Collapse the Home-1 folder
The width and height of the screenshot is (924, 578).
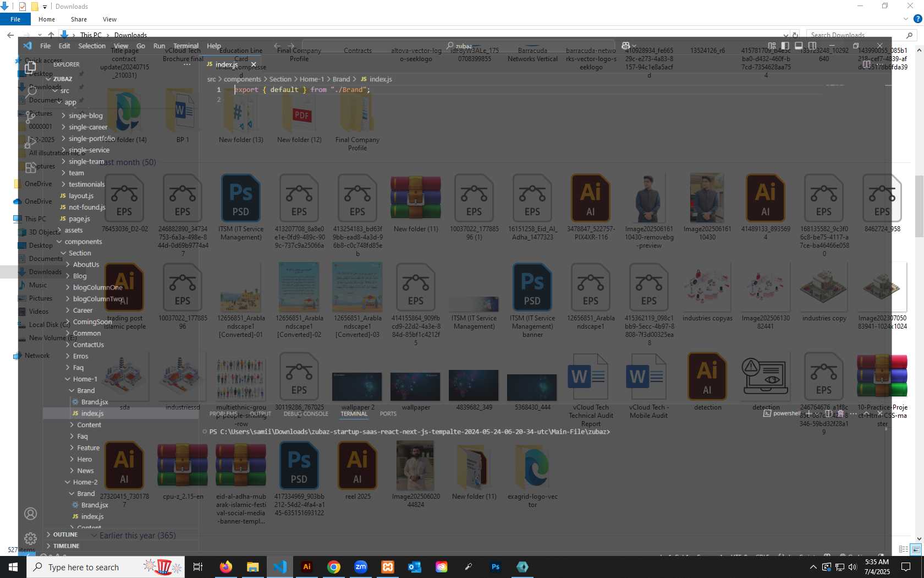tap(85, 379)
